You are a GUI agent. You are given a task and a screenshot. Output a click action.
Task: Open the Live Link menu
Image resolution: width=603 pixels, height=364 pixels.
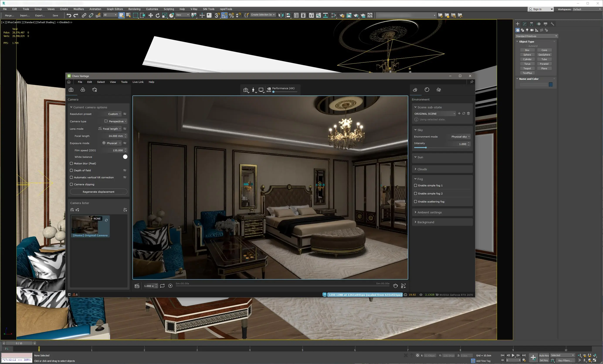(138, 82)
